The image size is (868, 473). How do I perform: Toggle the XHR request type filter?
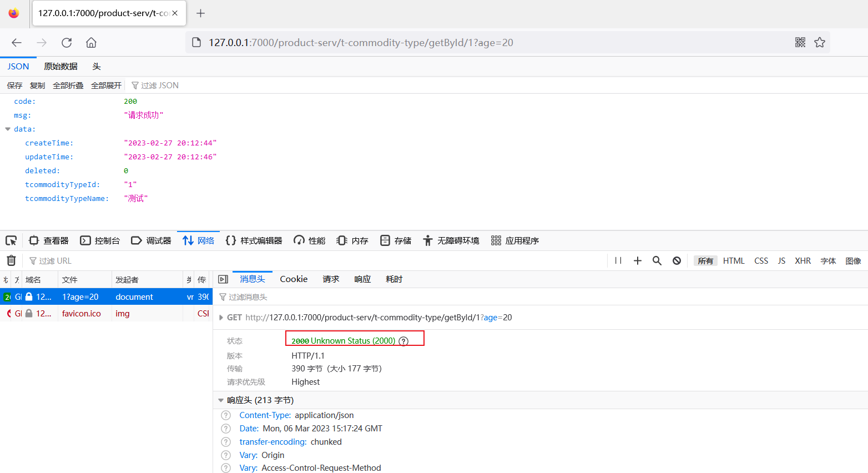click(803, 261)
